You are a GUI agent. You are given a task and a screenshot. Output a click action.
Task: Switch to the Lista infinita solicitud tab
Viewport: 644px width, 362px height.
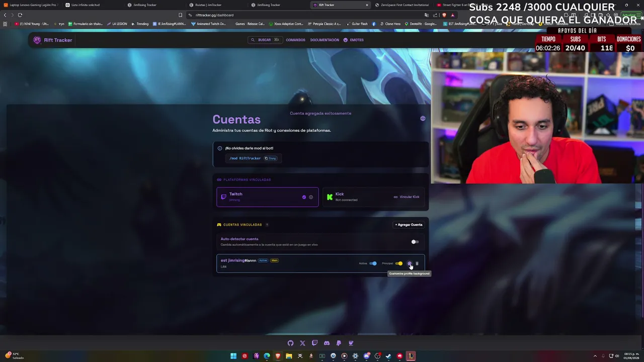pos(93,5)
